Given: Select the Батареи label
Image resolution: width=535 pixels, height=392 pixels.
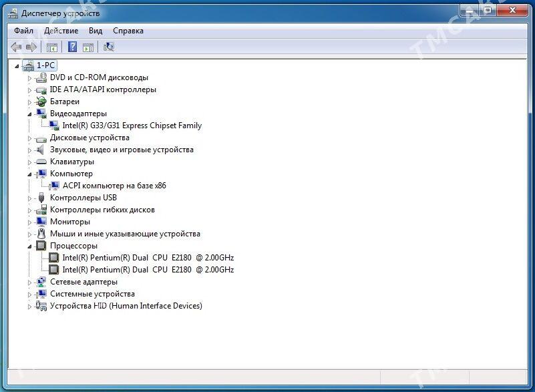Looking at the screenshot, I should point(65,102).
